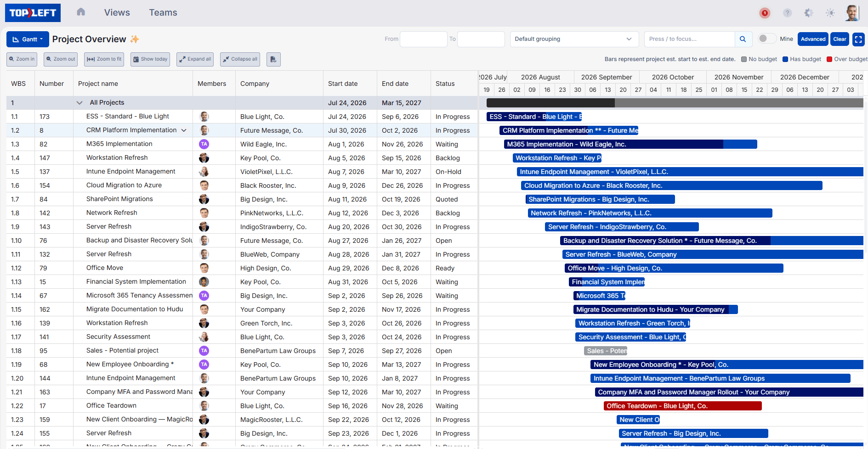Open the red notification alert icon
This screenshot has width=868, height=449.
[765, 13]
